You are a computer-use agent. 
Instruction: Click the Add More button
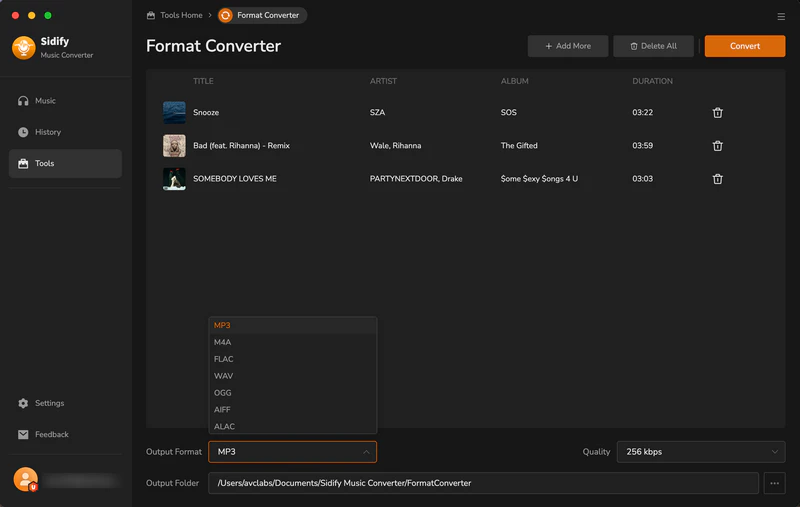click(568, 46)
